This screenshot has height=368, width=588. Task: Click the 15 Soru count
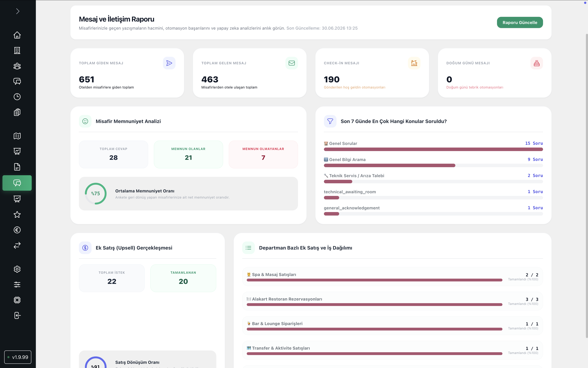pyautogui.click(x=534, y=143)
